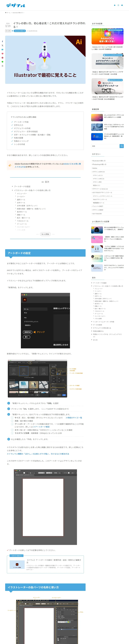Click the search input field in sidebar

(105, 146)
